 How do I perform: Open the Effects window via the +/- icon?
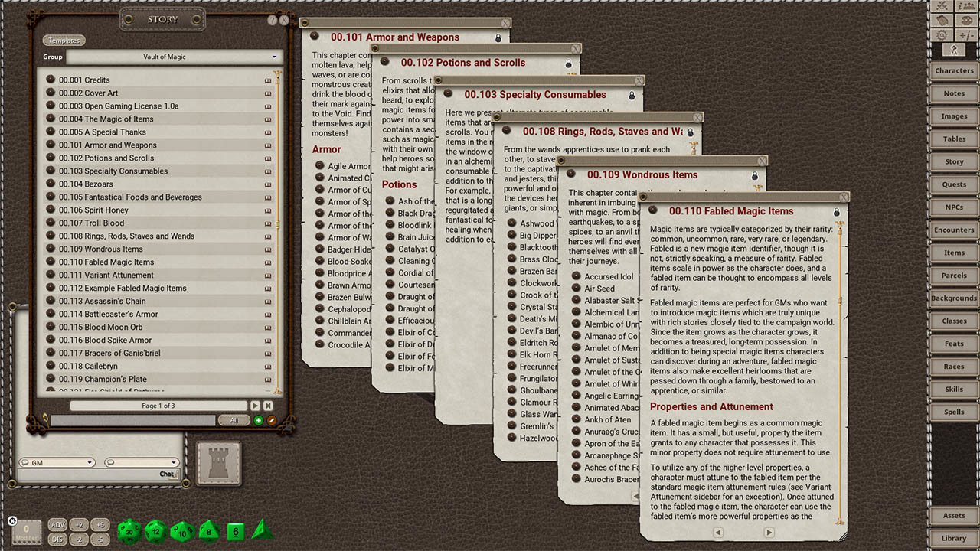coord(966,34)
